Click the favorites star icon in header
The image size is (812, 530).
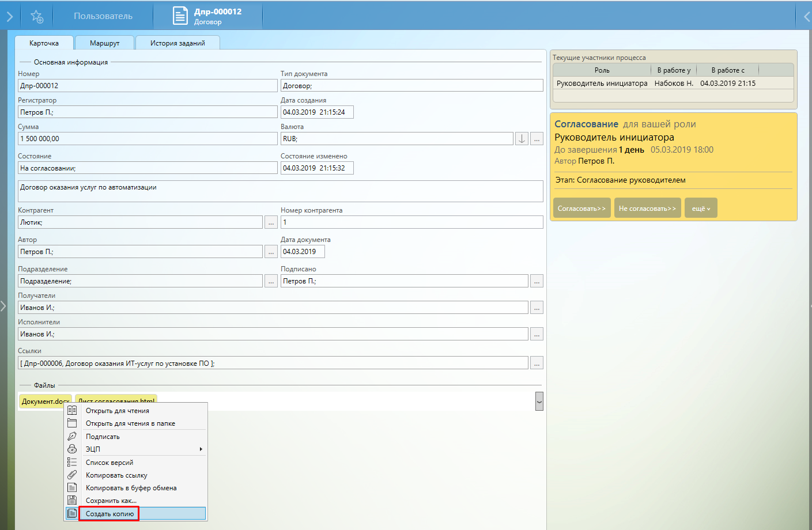point(37,17)
